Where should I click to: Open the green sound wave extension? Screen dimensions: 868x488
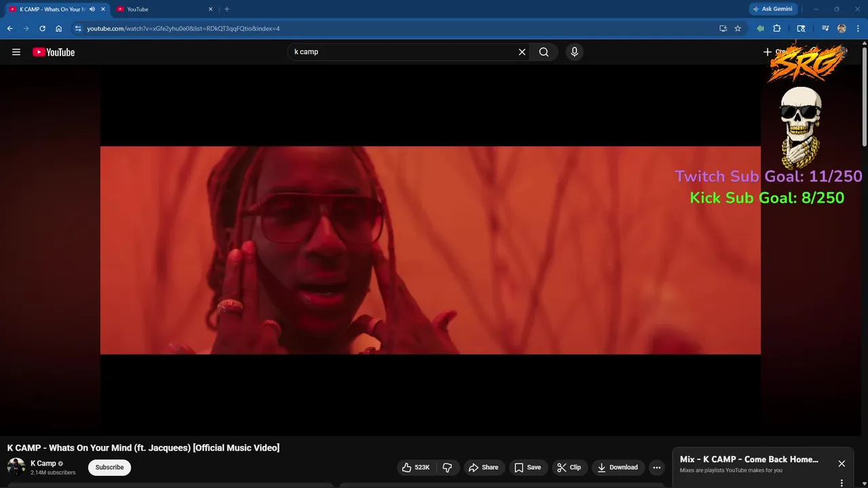click(x=761, y=28)
